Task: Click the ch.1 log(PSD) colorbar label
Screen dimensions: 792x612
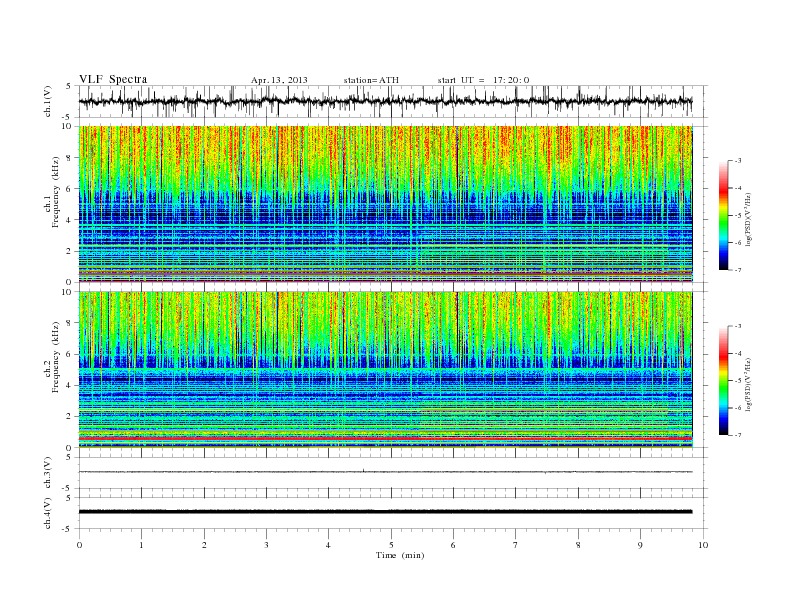Action: 748,220
